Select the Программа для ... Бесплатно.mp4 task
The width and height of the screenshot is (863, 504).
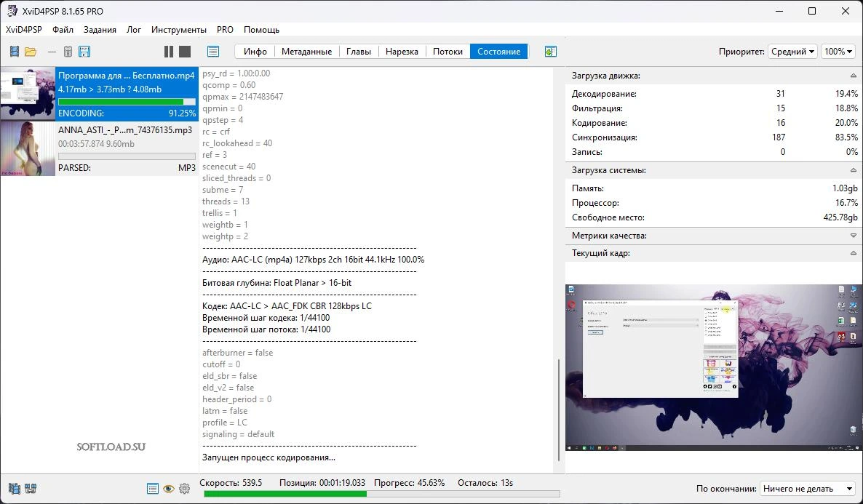99,94
